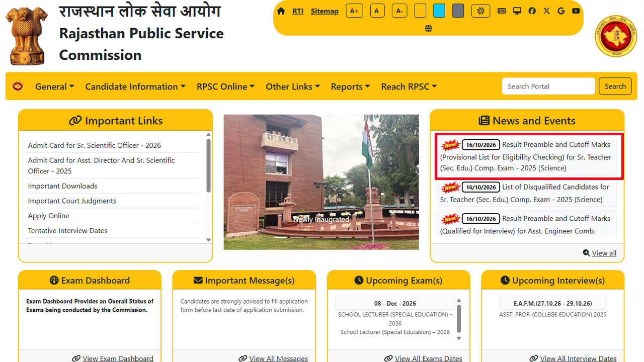Click the Search Portal input field
This screenshot has width=644, height=362.
pos(548,86)
